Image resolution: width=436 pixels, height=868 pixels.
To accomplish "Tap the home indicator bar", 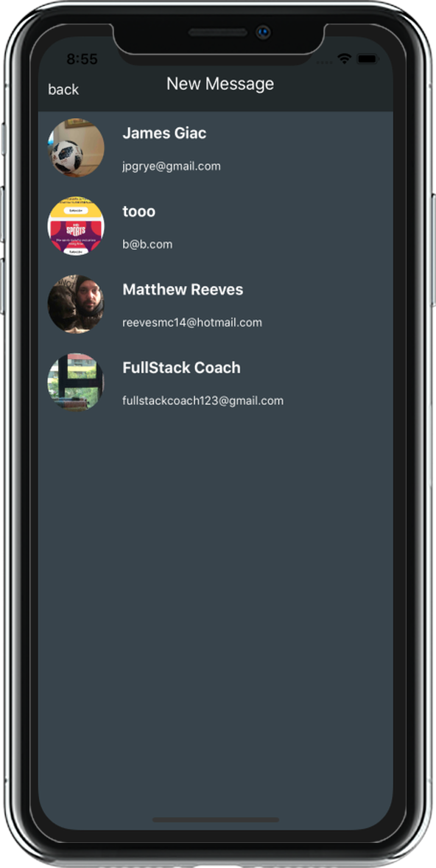I will (216, 819).
